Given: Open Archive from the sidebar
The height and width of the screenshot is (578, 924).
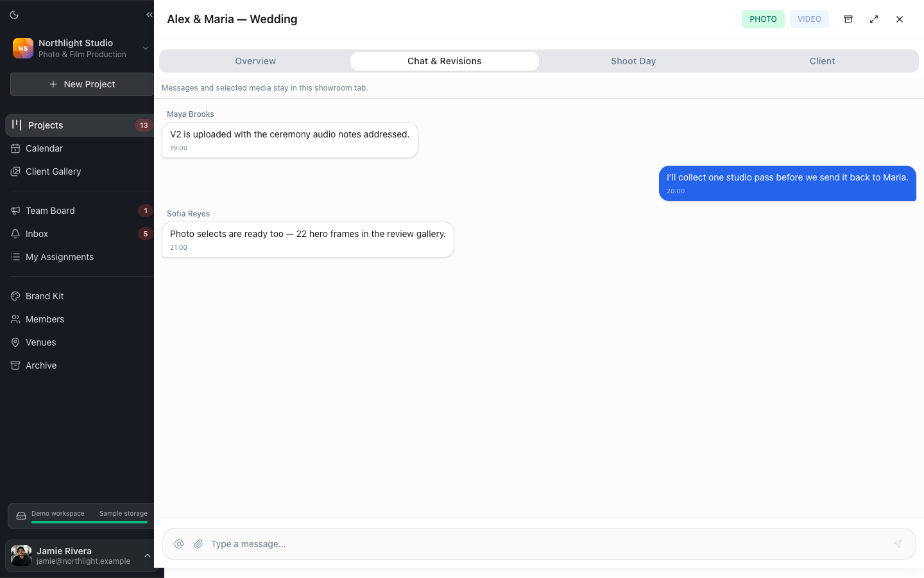Looking at the screenshot, I should click(80, 365).
